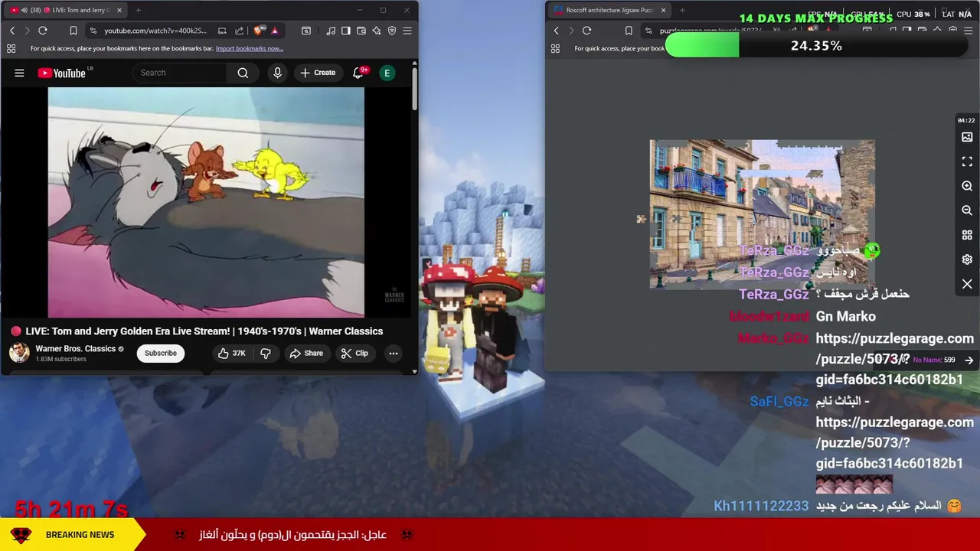Reload the YouTube page

[x=43, y=31]
